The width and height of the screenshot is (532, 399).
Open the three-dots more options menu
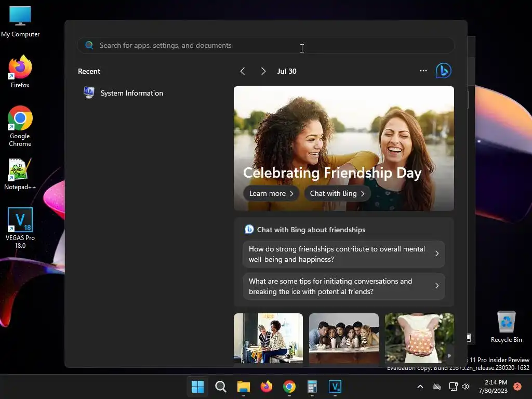click(x=423, y=71)
